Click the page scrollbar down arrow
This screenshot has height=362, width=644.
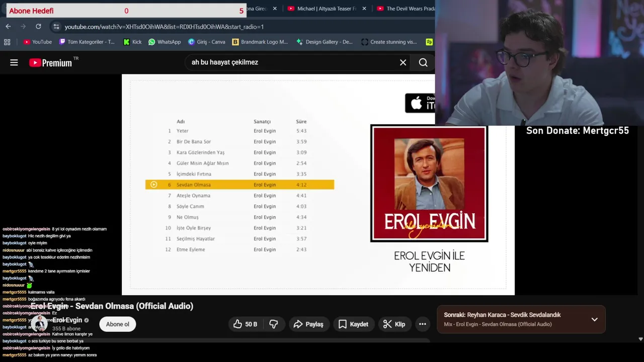tap(640, 339)
